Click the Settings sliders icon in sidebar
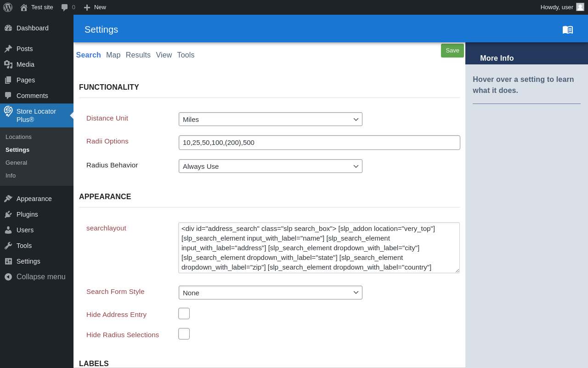The width and height of the screenshot is (588, 368). tap(8, 261)
